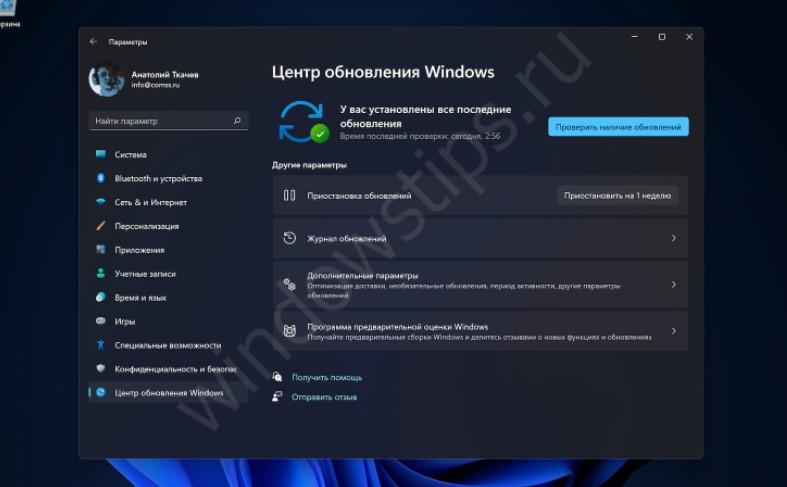787x487 pixels.
Task: Minimize the Settings window
Action: (635, 37)
